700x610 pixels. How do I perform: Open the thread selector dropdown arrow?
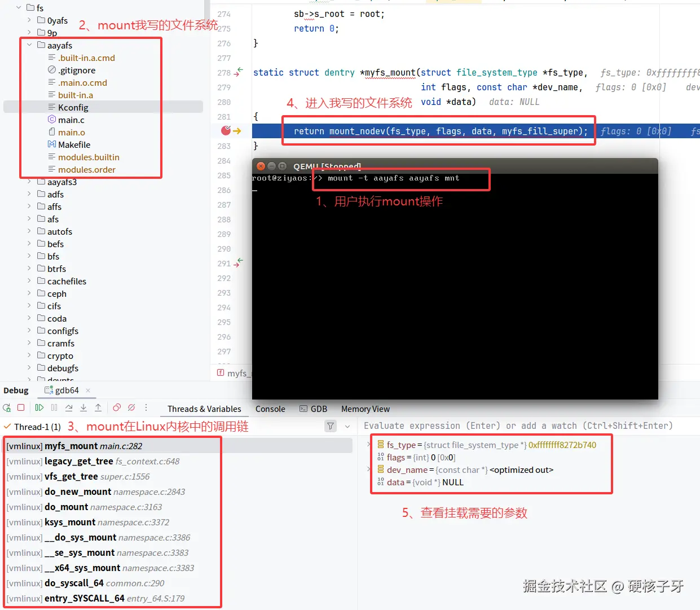point(347,427)
